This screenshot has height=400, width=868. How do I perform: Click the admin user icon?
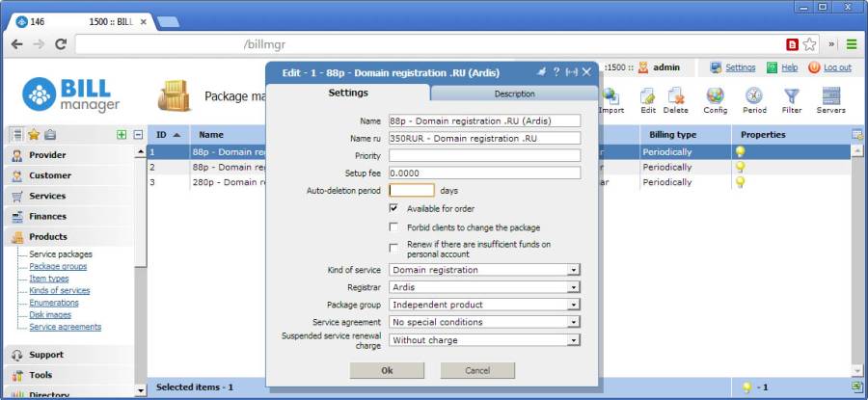point(642,67)
